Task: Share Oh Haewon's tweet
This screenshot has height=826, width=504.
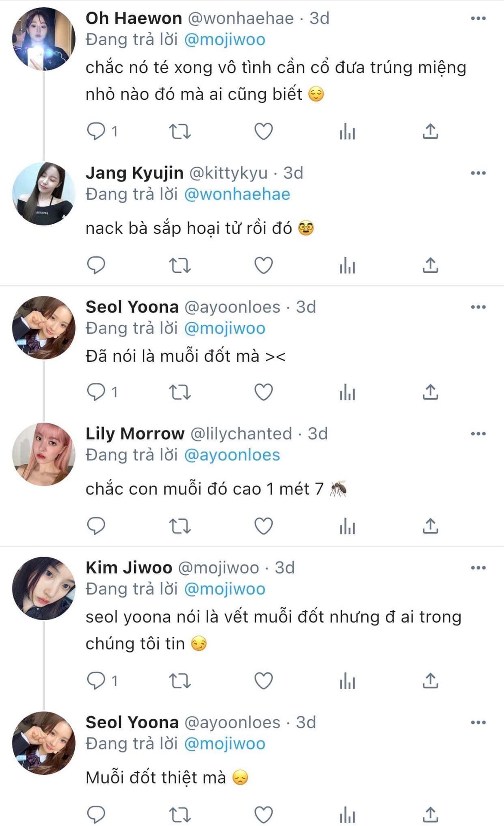Action: [x=430, y=131]
